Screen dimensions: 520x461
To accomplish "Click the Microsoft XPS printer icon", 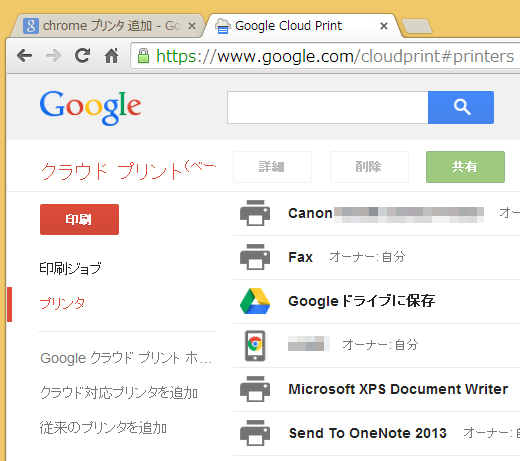I will 255,389.
